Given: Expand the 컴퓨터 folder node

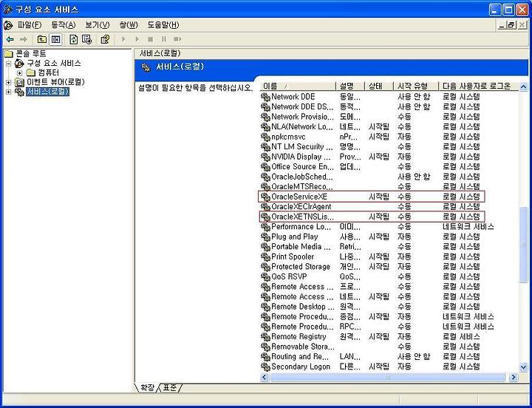Looking at the screenshot, I should tap(20, 72).
